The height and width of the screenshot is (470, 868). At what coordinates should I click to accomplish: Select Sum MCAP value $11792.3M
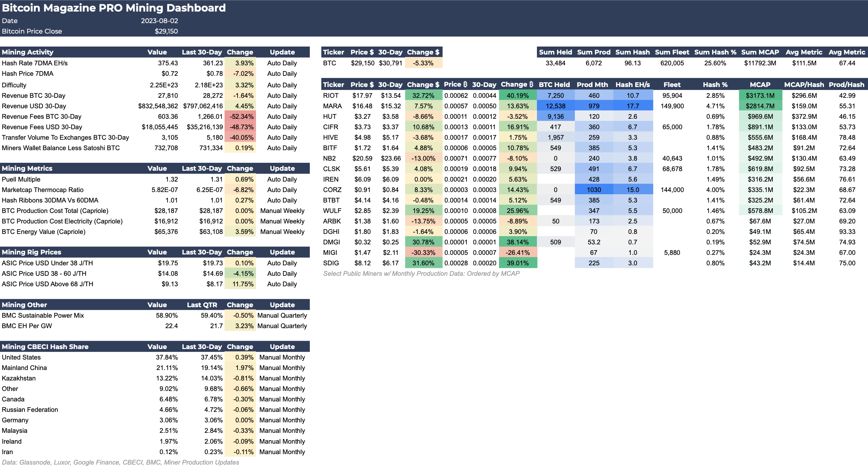(x=760, y=63)
